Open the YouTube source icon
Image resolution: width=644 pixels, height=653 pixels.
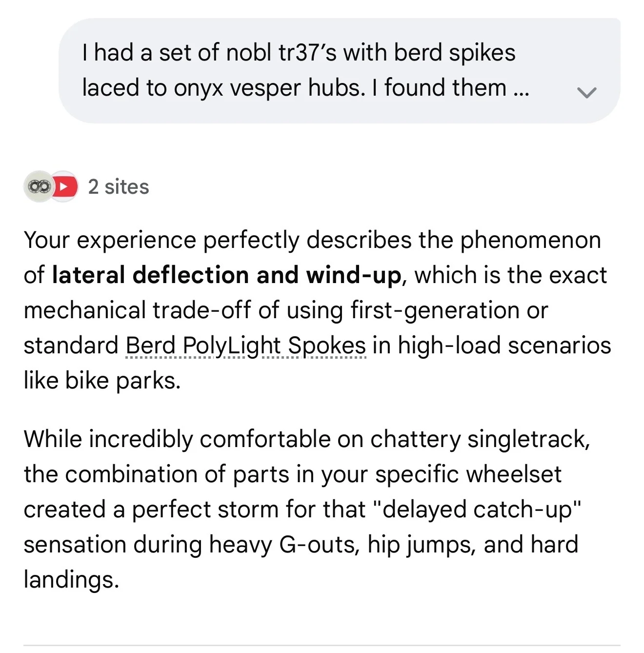coord(65,186)
